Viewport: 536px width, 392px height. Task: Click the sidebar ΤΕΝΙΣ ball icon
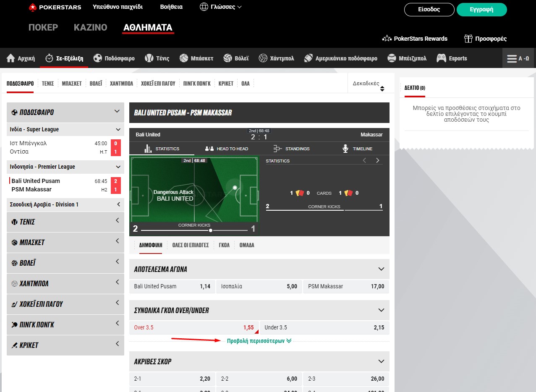click(x=14, y=222)
